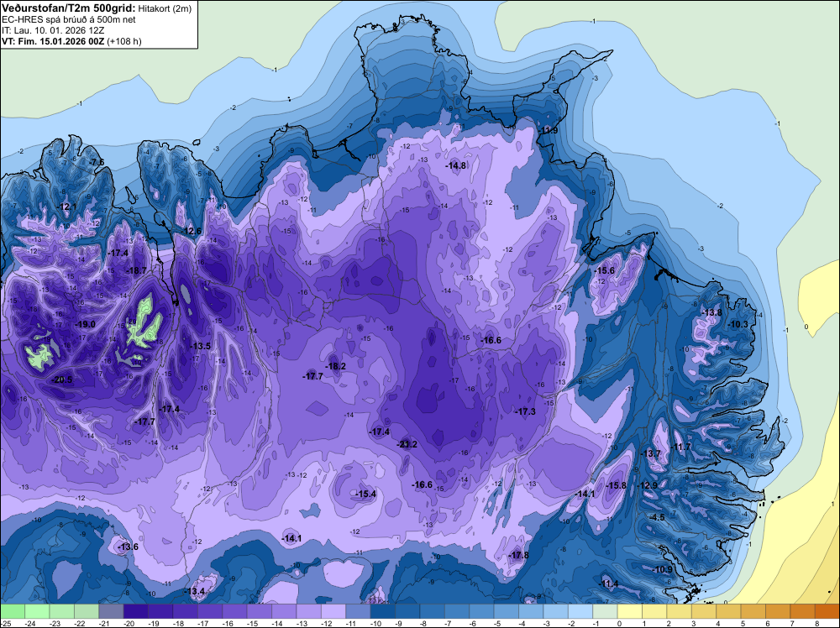The height and width of the screenshot is (628, 840).
Task: Click the -4.5 temperature label
Action: click(x=657, y=518)
